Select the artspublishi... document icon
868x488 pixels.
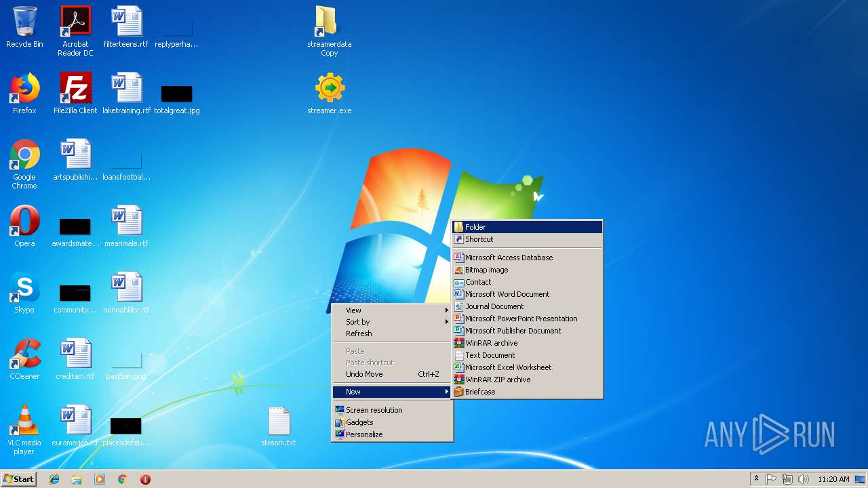(75, 160)
